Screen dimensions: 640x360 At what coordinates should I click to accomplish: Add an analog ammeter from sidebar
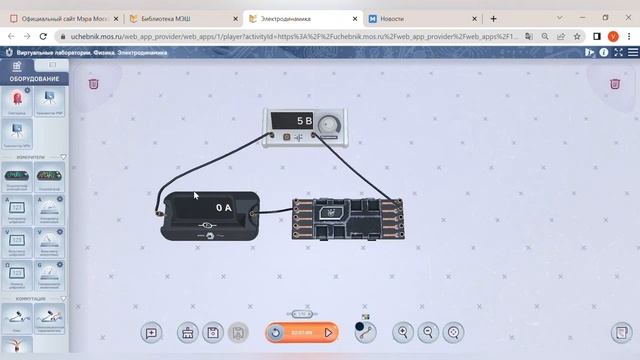click(49, 209)
